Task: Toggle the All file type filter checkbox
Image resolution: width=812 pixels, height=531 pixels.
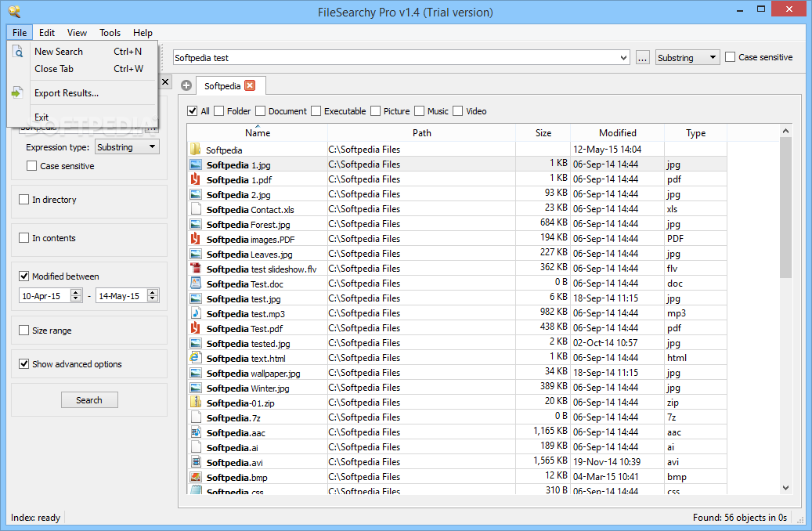Action: [x=192, y=111]
